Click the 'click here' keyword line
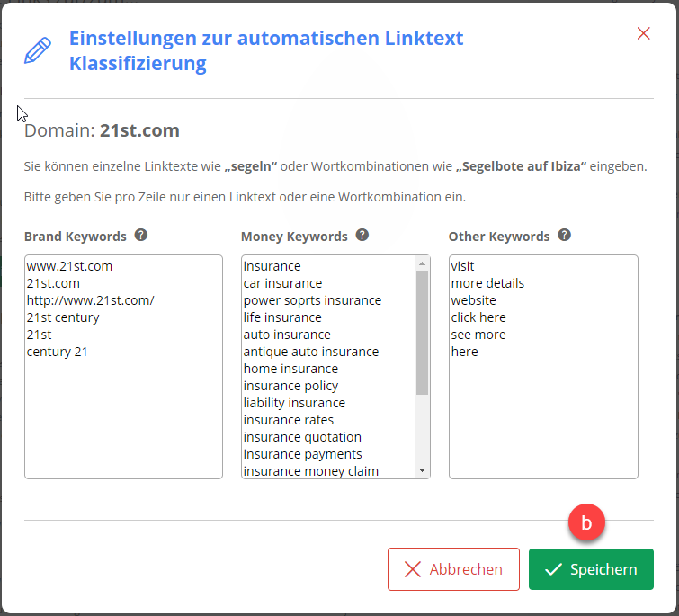Screen dimensions: 679x616 tap(478, 317)
